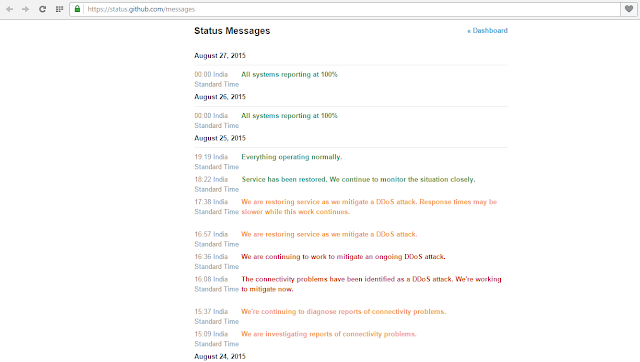Select 'continuing to diagnose reports' message
Viewport: 640px width, 362px height.
343,312
